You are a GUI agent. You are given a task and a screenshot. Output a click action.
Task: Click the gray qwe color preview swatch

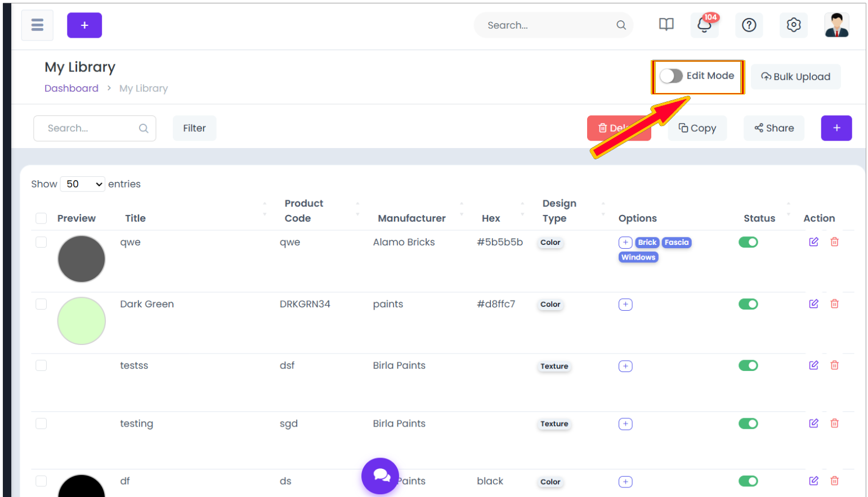82,259
